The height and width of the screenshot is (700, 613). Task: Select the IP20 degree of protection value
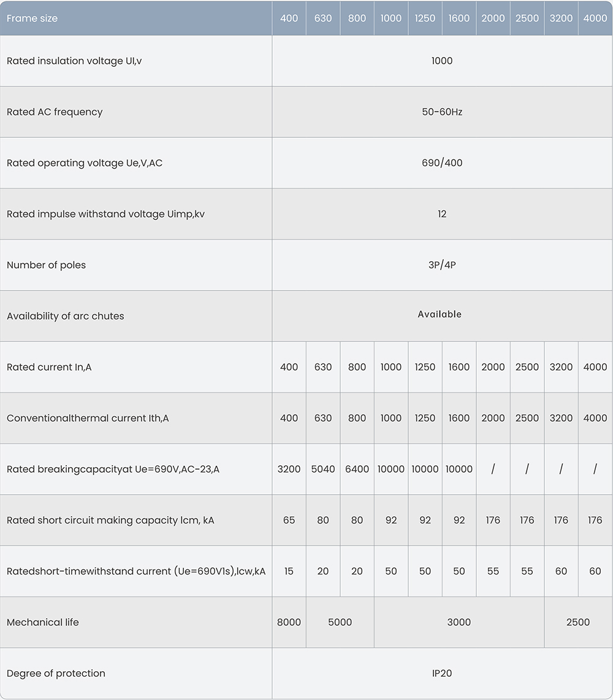click(441, 673)
